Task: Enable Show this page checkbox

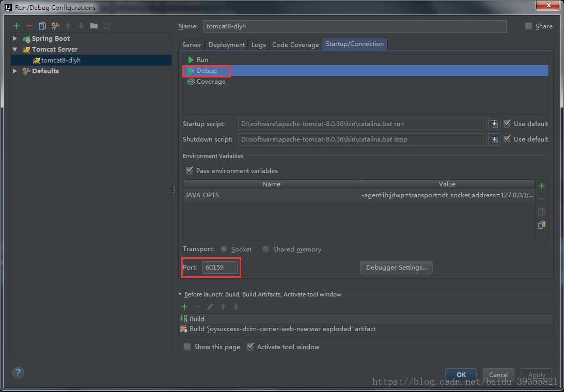Action: 187,347
